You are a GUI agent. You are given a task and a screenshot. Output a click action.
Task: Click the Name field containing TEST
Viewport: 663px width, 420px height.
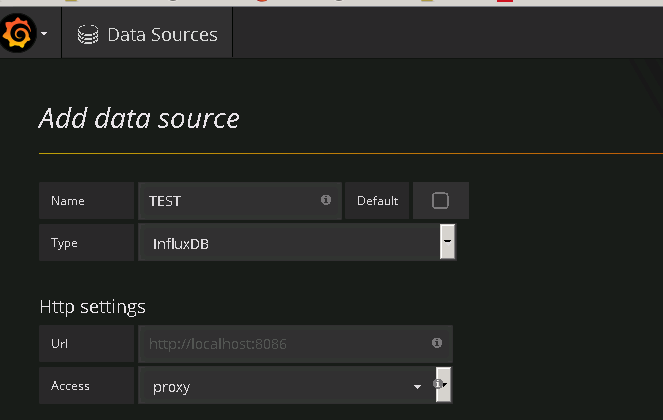click(230, 200)
